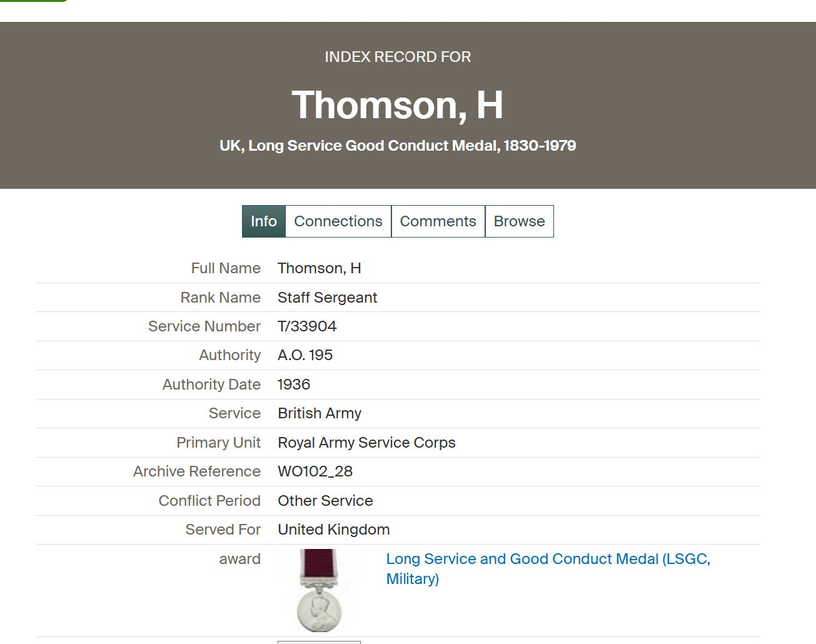The height and width of the screenshot is (644, 816).
Task: Click the Service Number value T/33904
Action: [x=307, y=326]
